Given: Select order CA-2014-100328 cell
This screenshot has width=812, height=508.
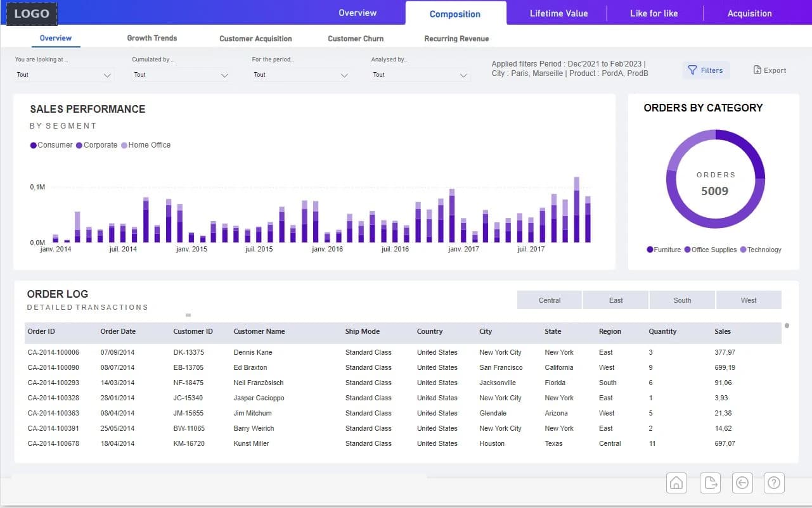Looking at the screenshot, I should pyautogui.click(x=53, y=398).
